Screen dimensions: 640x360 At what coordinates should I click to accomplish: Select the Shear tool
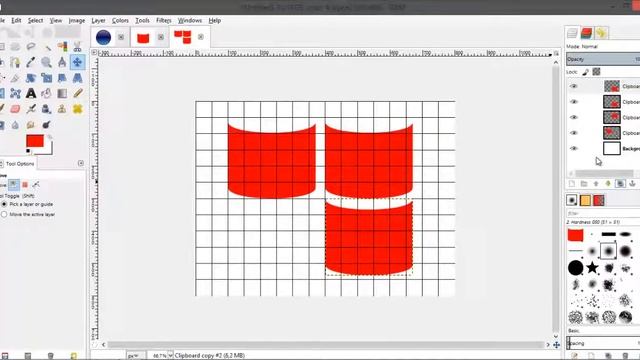coord(62,78)
